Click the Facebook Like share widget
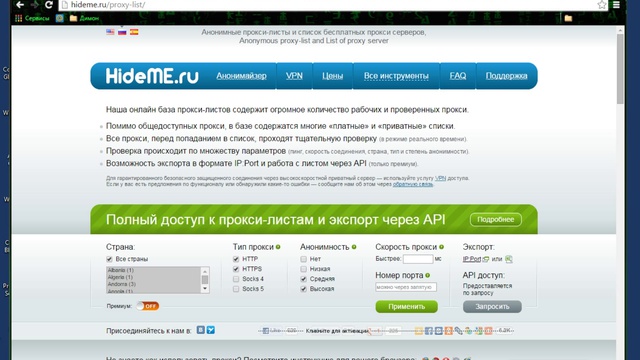Screen dimensions: 640x360 tap(272, 331)
